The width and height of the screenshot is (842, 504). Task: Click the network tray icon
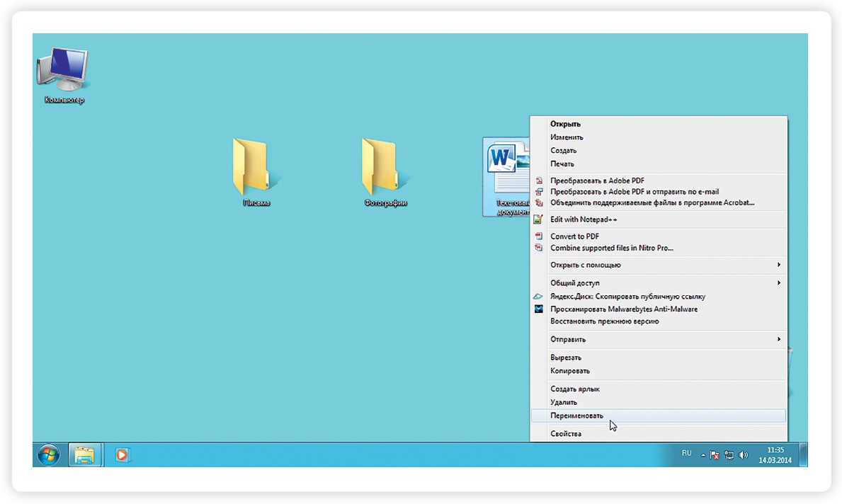coord(729,455)
